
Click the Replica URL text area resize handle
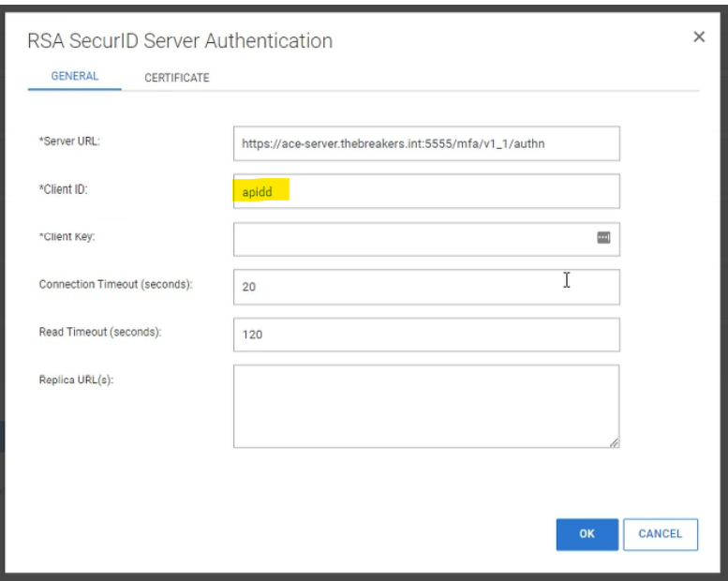(x=614, y=442)
